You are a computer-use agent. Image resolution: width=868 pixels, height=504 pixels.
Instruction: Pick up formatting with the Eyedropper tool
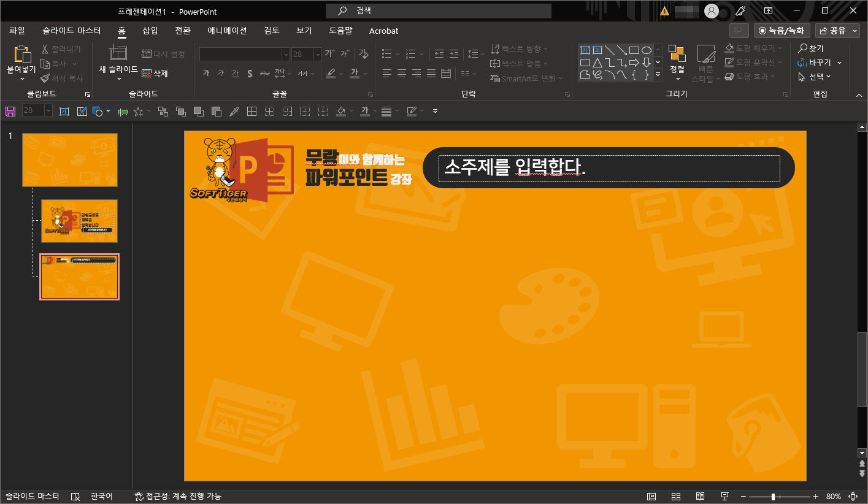tap(235, 111)
